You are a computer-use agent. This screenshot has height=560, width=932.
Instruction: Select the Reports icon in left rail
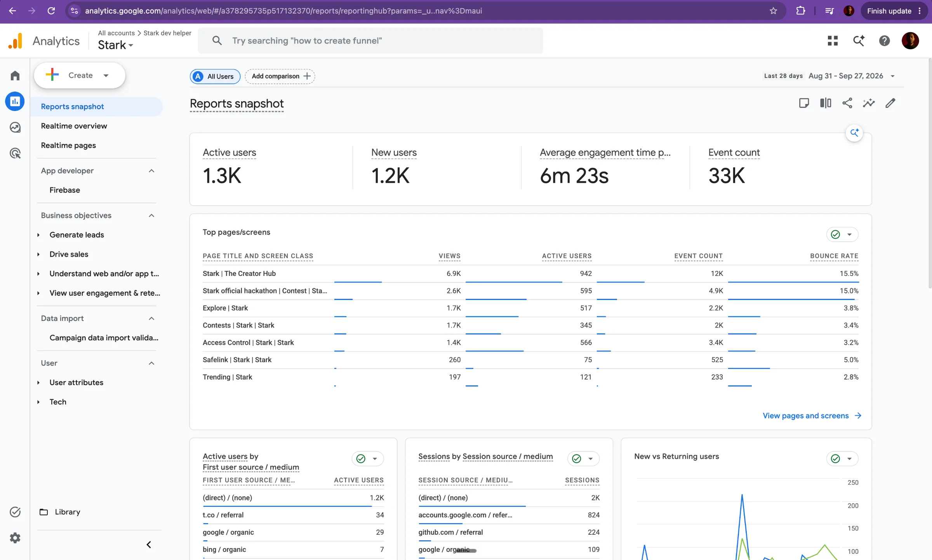15,101
